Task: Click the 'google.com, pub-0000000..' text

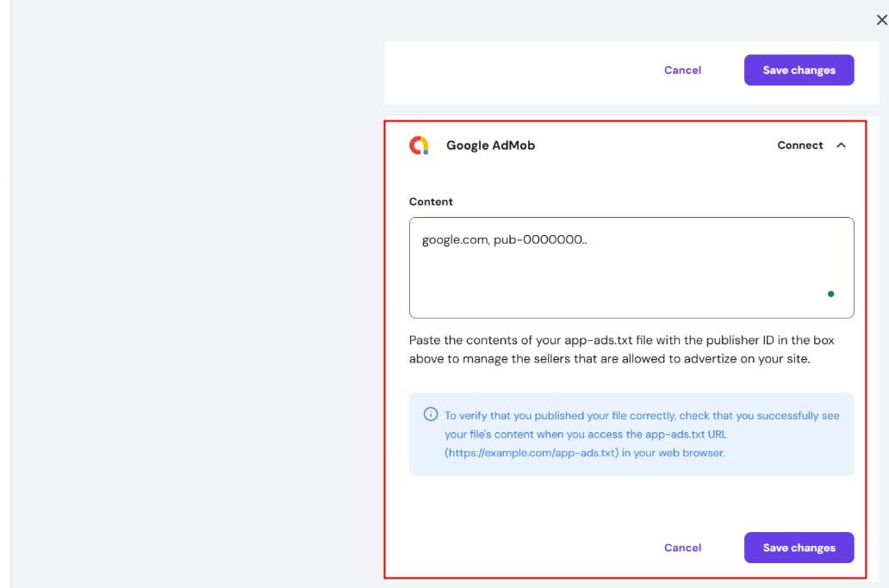Action: [x=504, y=240]
